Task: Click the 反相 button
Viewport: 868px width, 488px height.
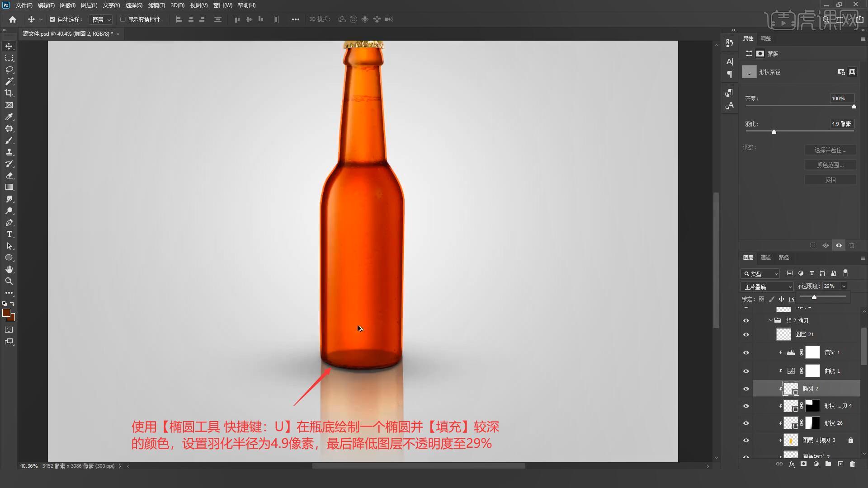Action: pyautogui.click(x=830, y=180)
